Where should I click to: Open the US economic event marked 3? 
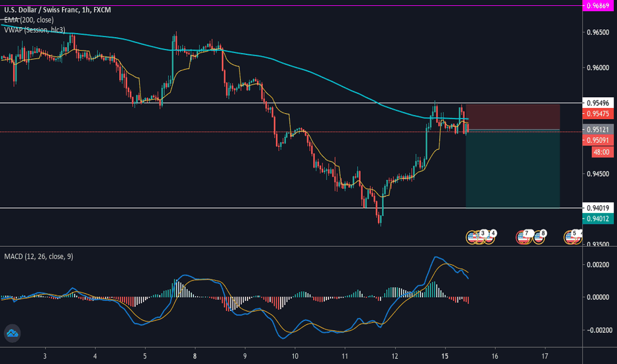point(481,237)
